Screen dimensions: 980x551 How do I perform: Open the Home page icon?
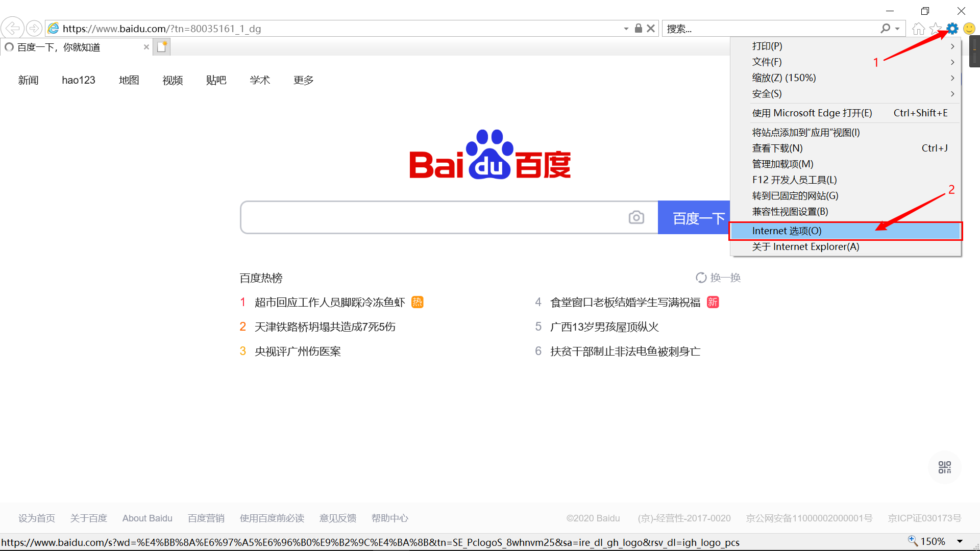(x=918, y=29)
